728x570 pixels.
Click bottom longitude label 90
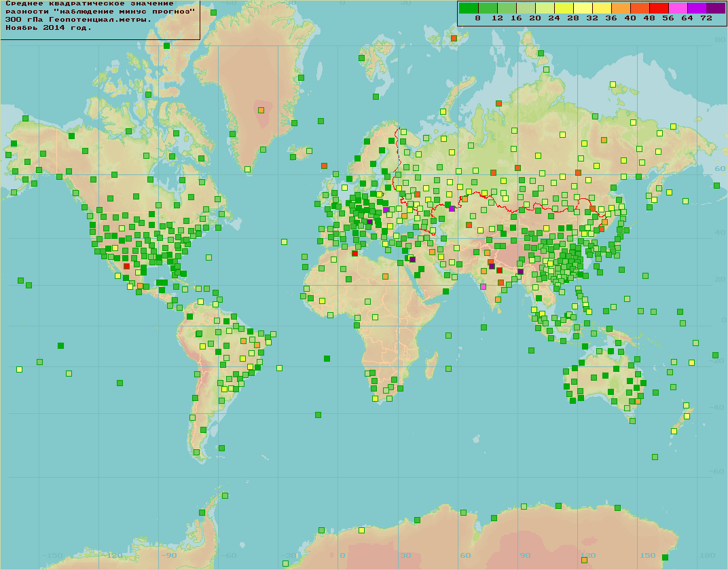click(x=525, y=556)
